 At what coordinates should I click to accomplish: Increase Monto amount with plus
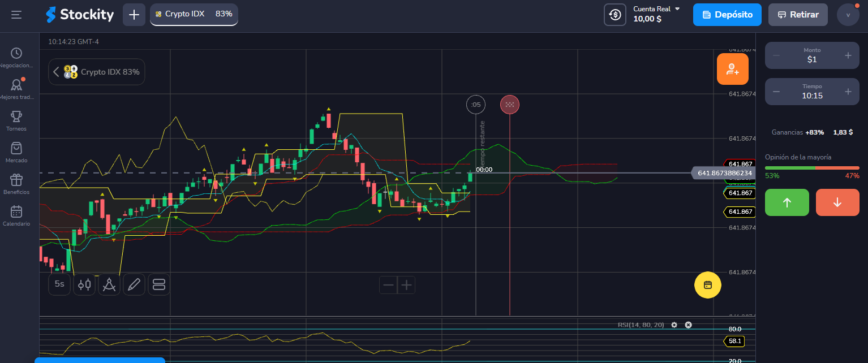(x=848, y=55)
